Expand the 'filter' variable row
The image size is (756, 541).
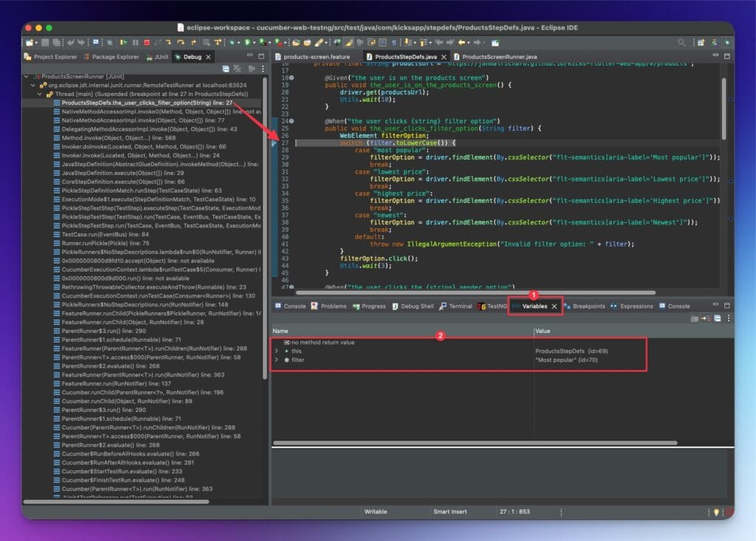276,359
